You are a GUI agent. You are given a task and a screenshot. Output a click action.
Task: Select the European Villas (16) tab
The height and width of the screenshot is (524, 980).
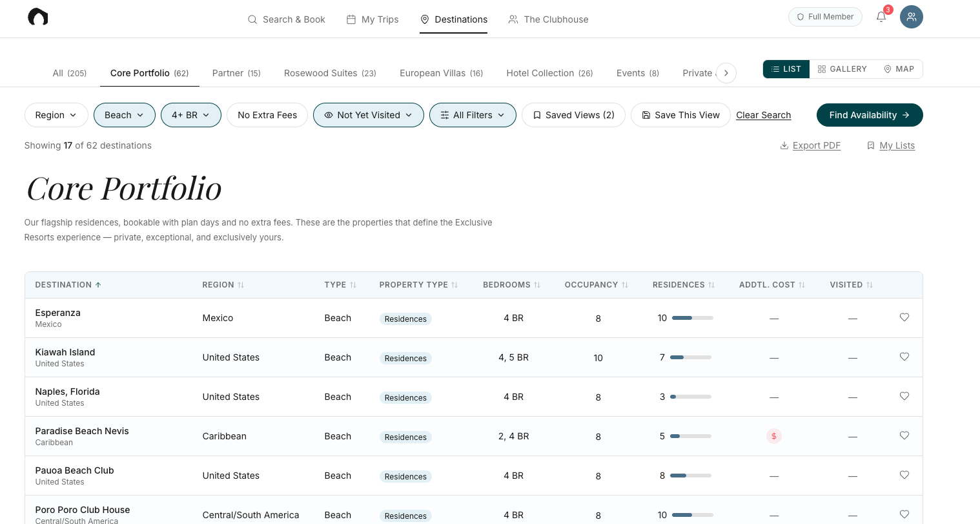click(x=442, y=73)
